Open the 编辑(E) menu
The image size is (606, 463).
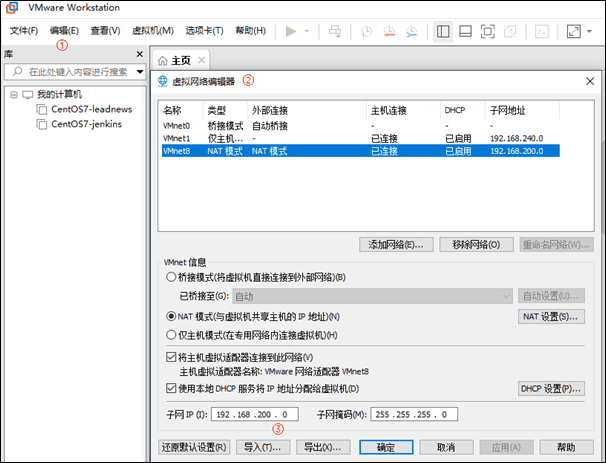[x=64, y=31]
